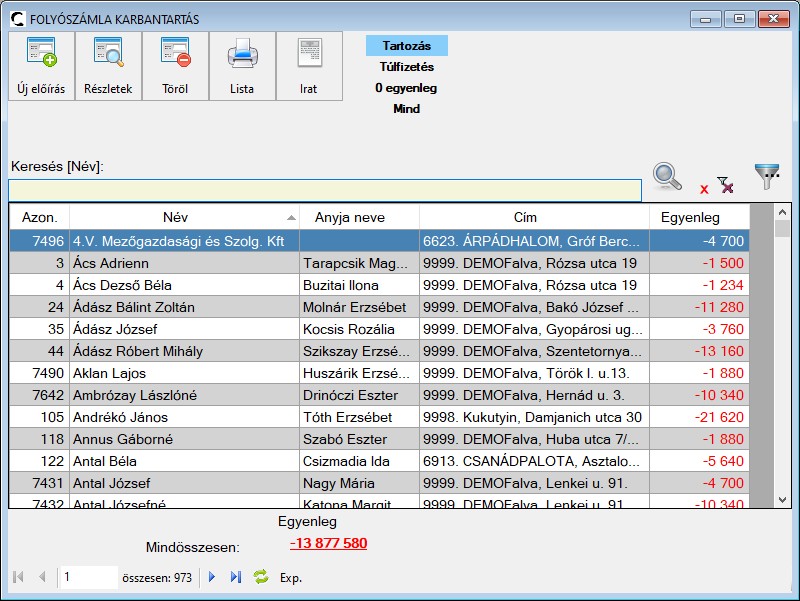Click the Keresés name search field
The width and height of the screenshot is (800, 601).
tap(325, 191)
